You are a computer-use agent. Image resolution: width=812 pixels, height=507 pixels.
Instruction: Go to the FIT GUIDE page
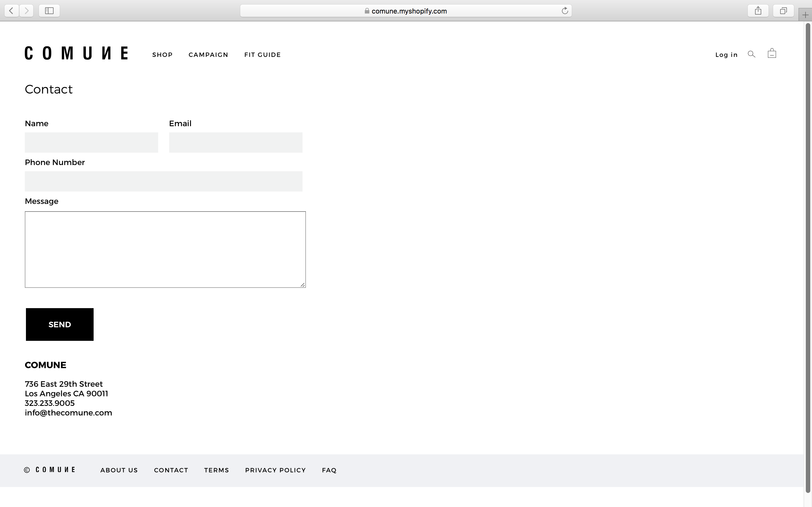coord(262,55)
